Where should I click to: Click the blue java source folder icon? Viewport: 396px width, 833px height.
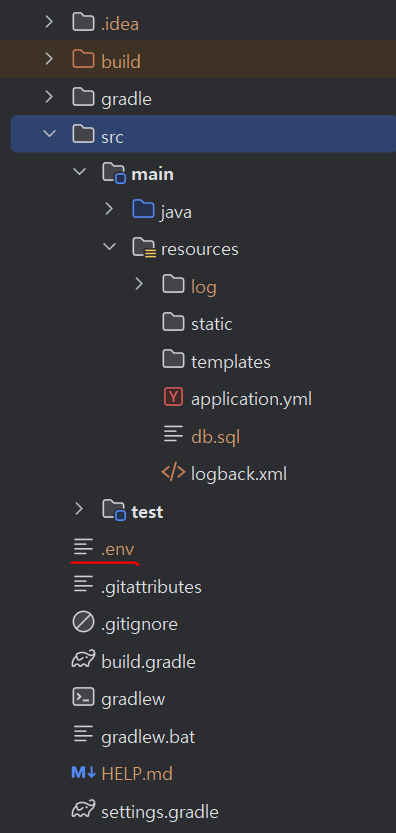143,209
